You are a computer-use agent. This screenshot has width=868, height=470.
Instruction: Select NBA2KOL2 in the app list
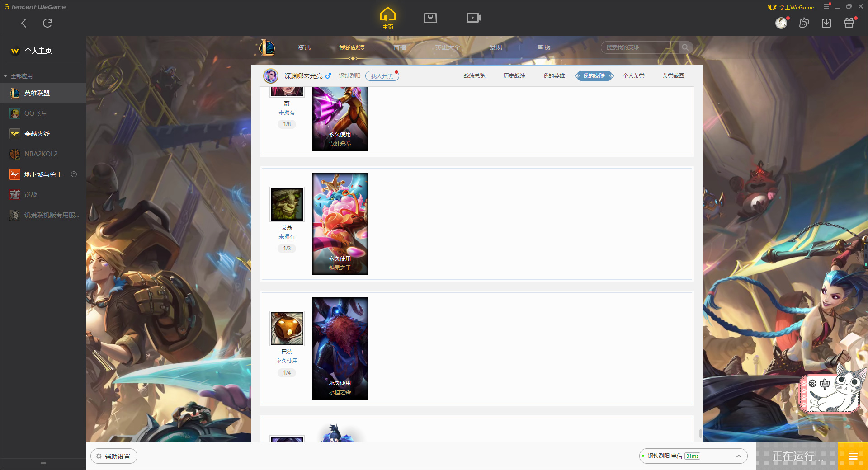[x=43, y=154]
